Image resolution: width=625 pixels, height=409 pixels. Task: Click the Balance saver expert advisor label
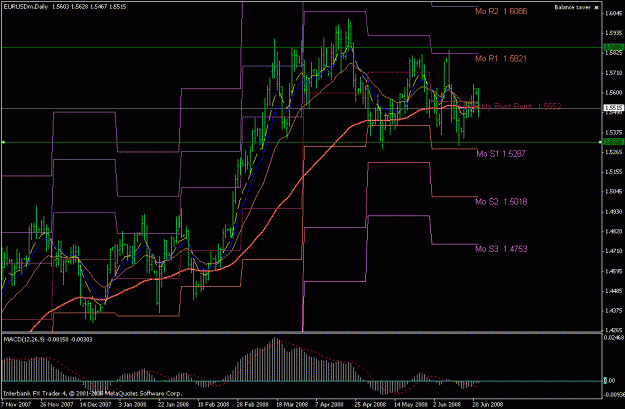coord(572,7)
